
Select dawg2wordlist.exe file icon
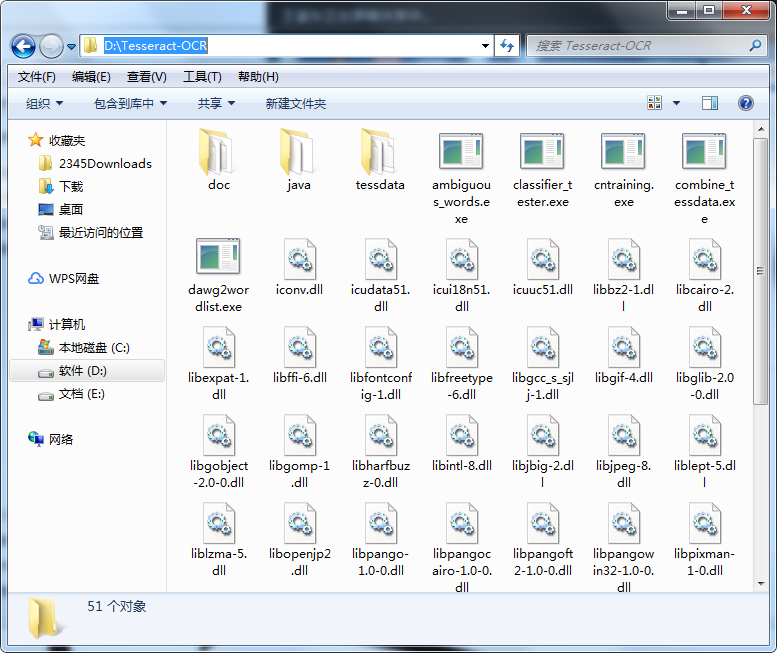point(218,256)
